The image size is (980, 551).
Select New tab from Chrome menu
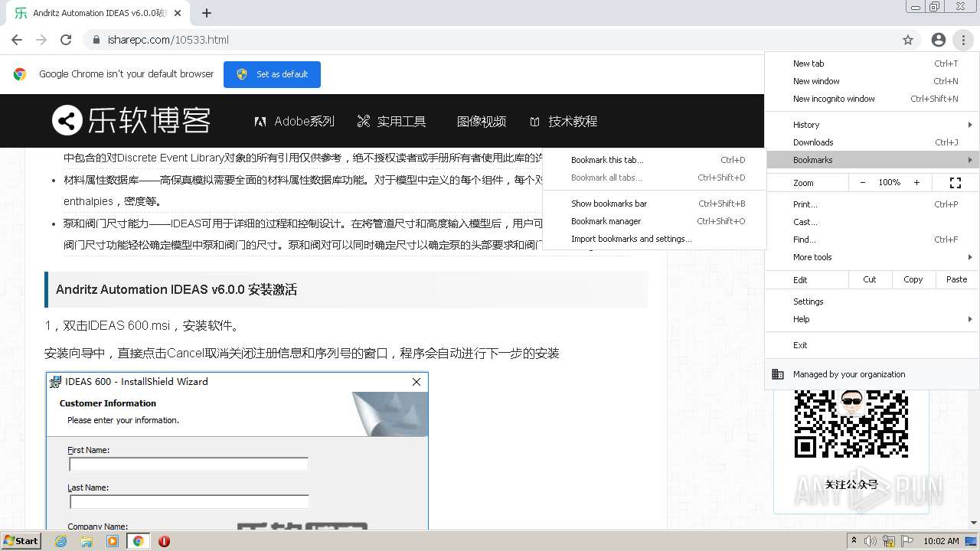point(872,64)
